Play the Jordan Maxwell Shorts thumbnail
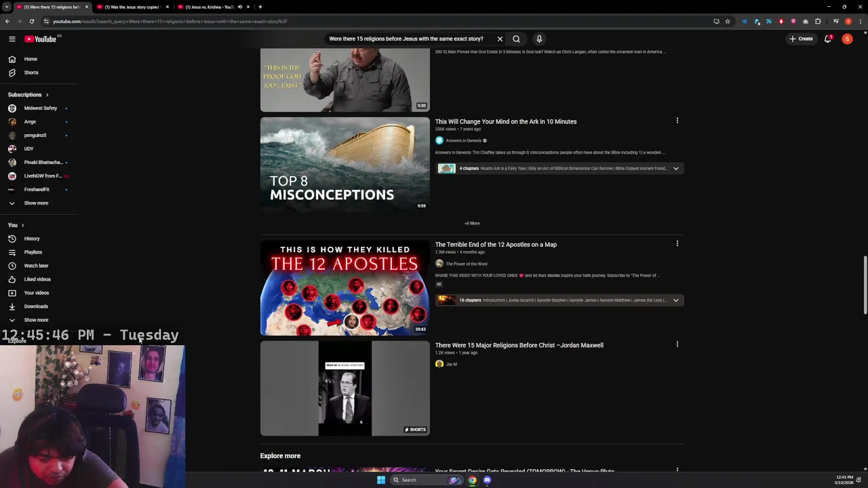The width and height of the screenshot is (868, 488). click(344, 388)
